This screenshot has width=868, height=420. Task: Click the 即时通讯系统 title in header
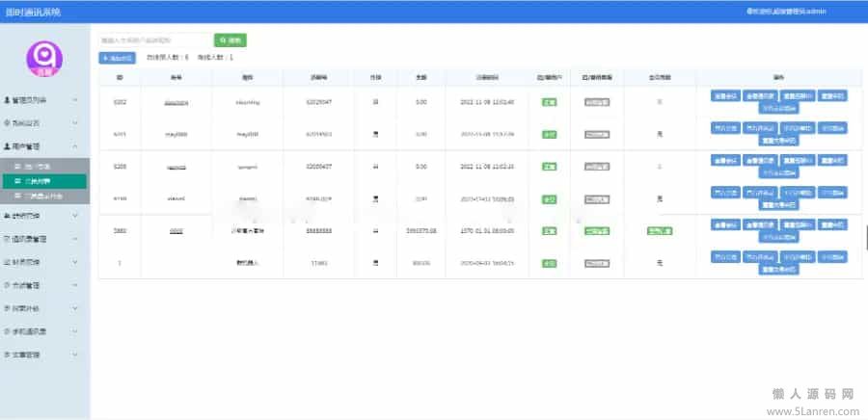(x=33, y=12)
